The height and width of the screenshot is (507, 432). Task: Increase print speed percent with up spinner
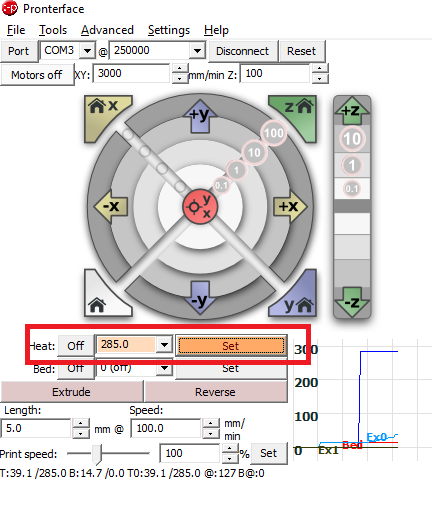pyautogui.click(x=229, y=449)
